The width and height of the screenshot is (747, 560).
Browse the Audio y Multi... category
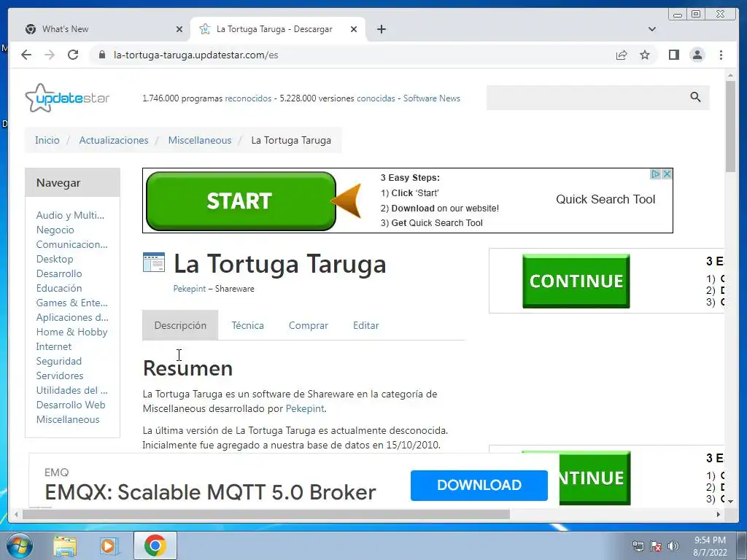pos(70,215)
